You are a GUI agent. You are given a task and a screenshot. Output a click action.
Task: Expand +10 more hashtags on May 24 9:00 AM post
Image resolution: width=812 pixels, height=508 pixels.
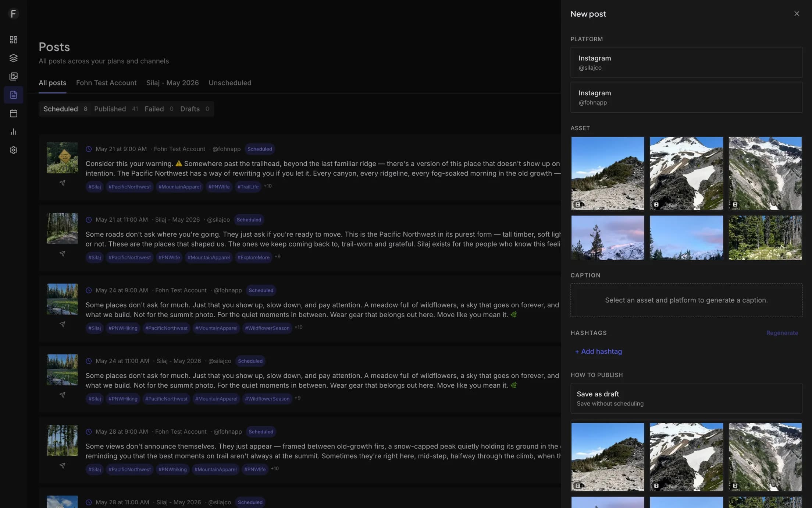[x=299, y=327]
